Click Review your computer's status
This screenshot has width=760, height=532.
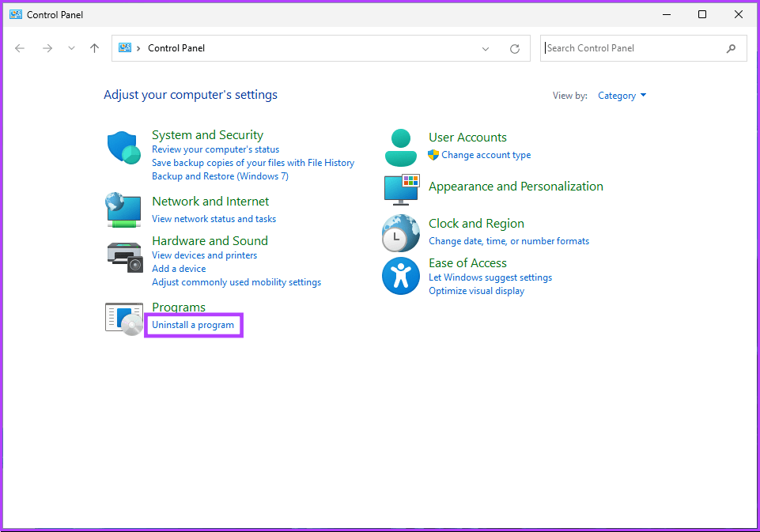(x=216, y=149)
